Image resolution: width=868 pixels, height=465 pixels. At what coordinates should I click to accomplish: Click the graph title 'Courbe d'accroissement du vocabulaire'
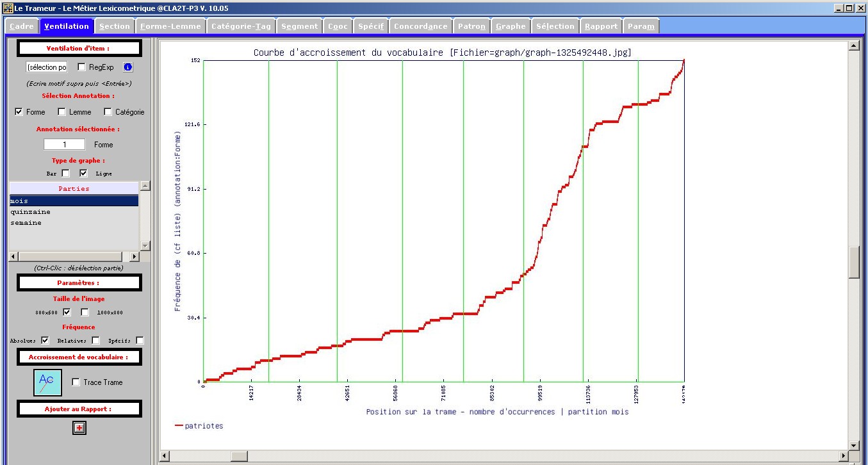[348, 53]
